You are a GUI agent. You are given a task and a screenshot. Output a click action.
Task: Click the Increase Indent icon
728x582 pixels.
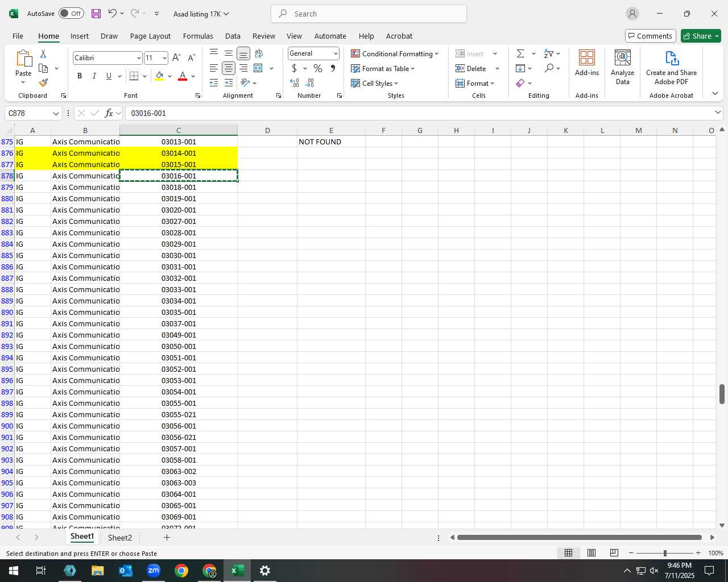pyautogui.click(x=229, y=83)
